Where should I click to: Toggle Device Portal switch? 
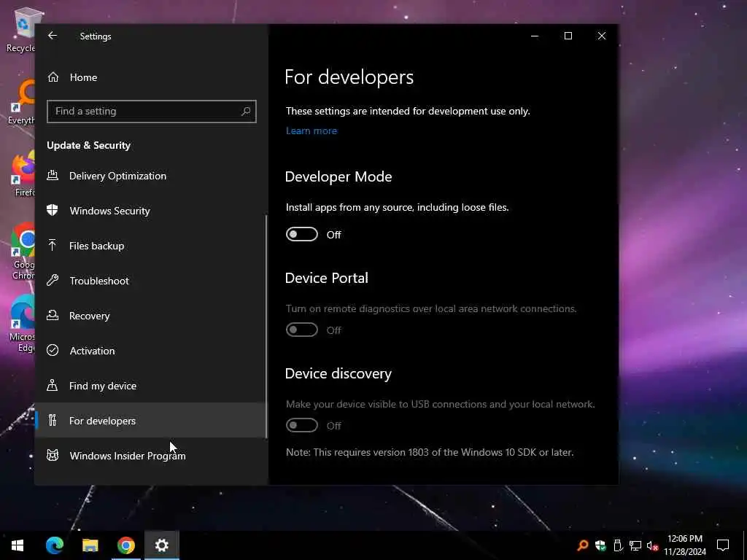pos(301,330)
